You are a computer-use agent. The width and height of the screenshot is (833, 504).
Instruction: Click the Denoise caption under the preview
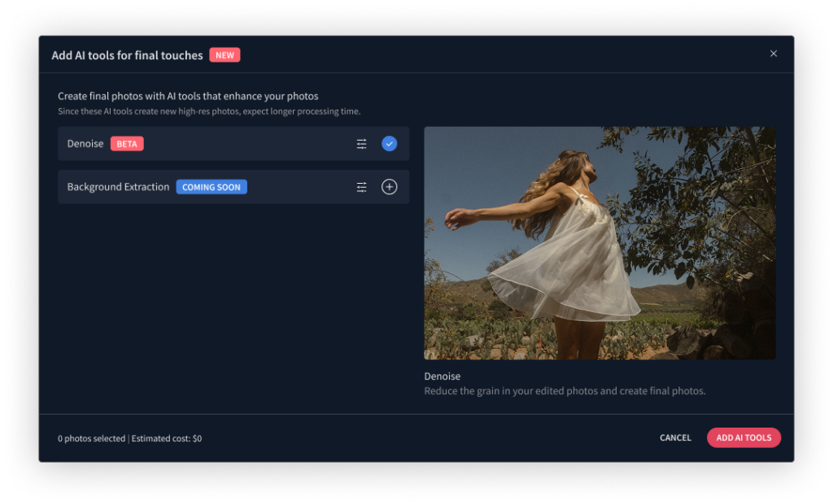pos(442,376)
